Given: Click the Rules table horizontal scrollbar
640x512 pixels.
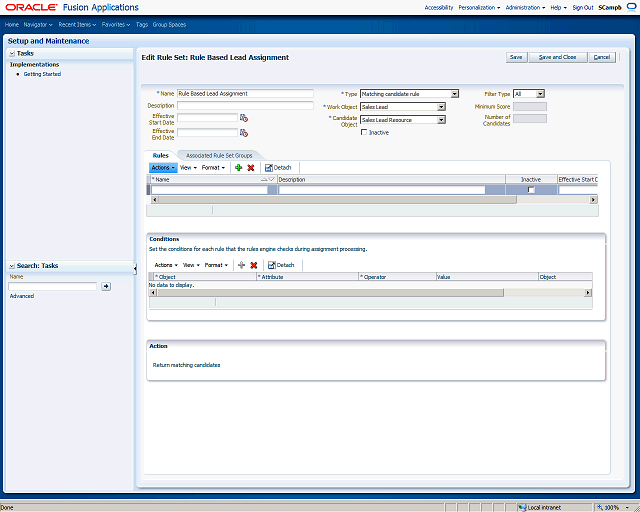Looking at the screenshot, I should tap(337, 200).
